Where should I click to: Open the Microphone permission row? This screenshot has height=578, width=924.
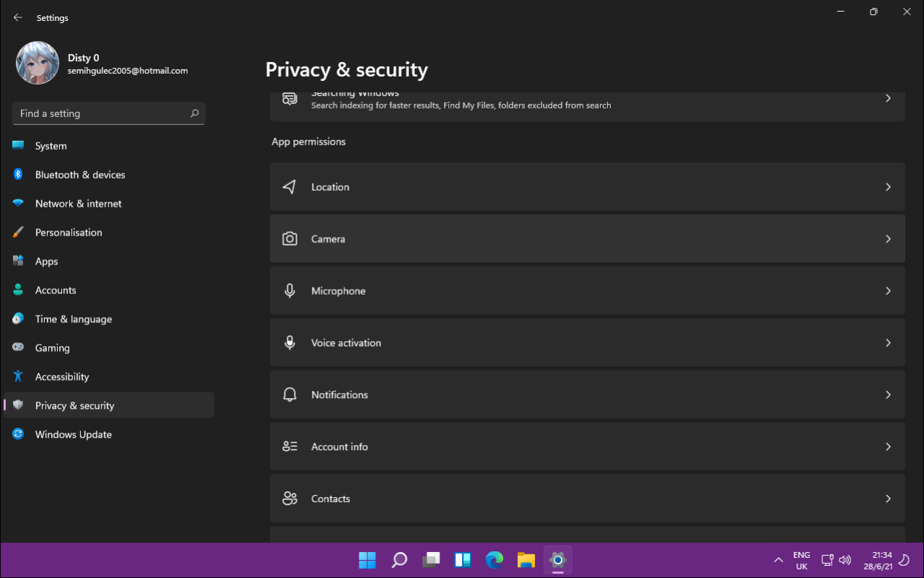588,291
